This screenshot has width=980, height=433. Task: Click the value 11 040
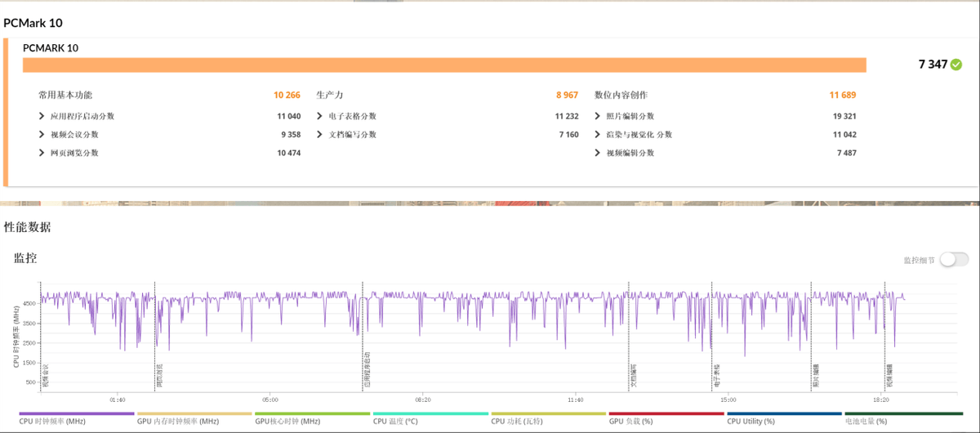[x=288, y=116]
